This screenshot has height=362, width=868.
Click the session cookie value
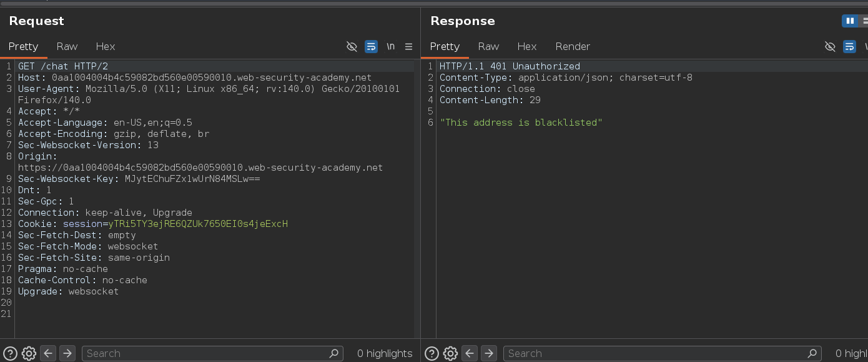click(x=198, y=224)
